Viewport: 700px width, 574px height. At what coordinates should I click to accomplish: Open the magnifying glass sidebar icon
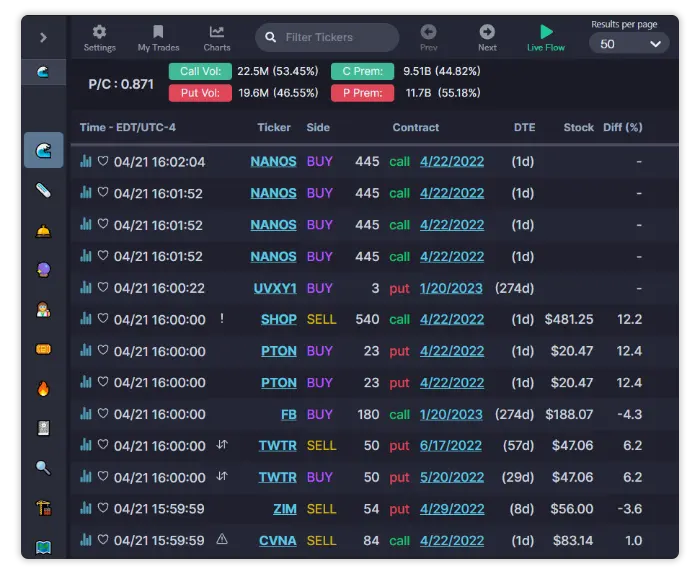click(43, 468)
